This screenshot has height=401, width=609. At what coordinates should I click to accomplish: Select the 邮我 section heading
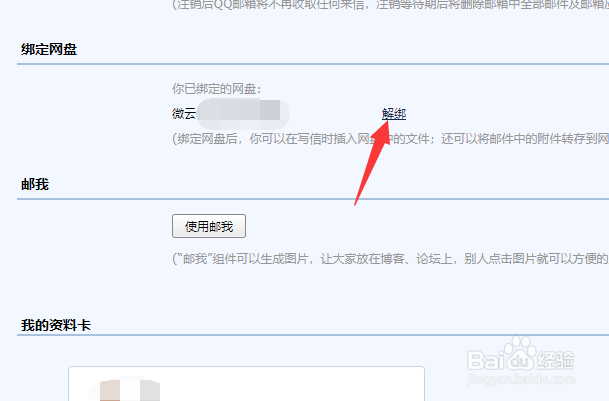[x=35, y=184]
